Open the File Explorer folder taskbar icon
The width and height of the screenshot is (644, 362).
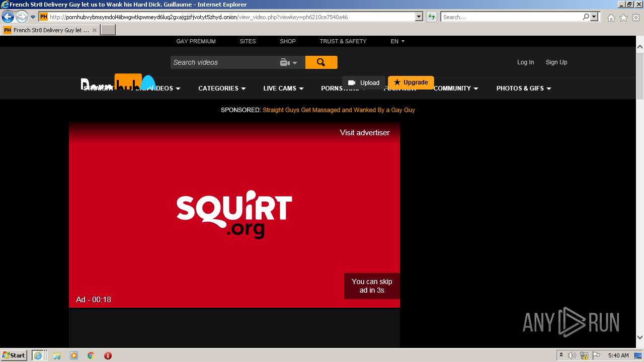(x=57, y=355)
